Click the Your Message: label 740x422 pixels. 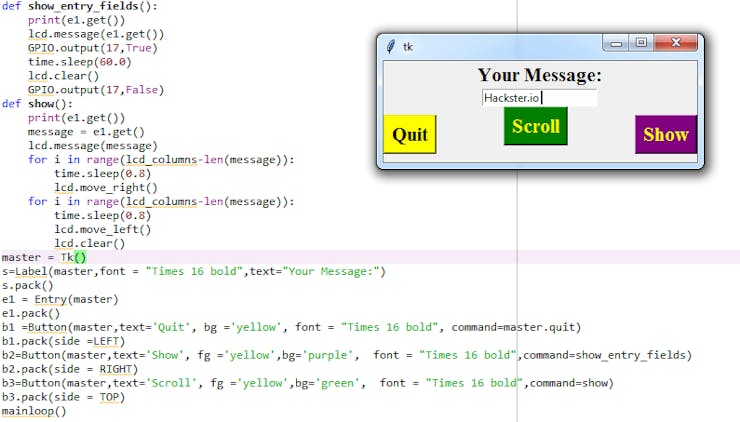click(x=539, y=75)
